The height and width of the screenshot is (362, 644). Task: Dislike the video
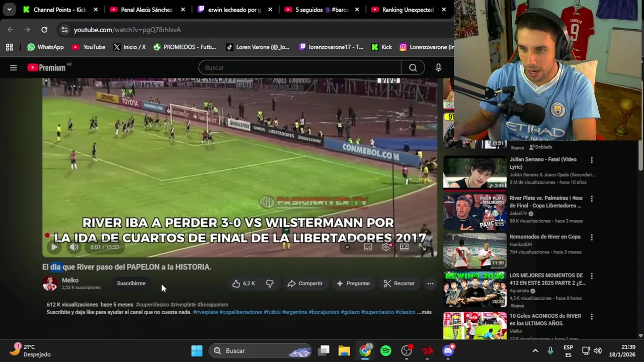point(270,284)
